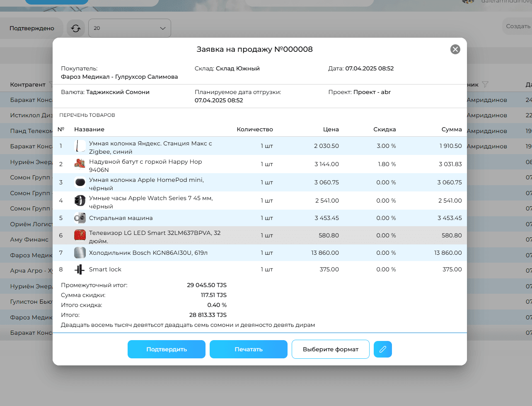The height and width of the screenshot is (406, 532).
Task: Click the Сумма column header
Action: click(x=451, y=129)
